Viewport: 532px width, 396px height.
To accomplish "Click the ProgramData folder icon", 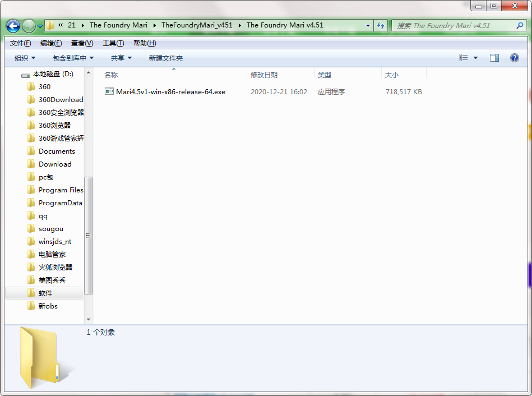I will pos(31,202).
